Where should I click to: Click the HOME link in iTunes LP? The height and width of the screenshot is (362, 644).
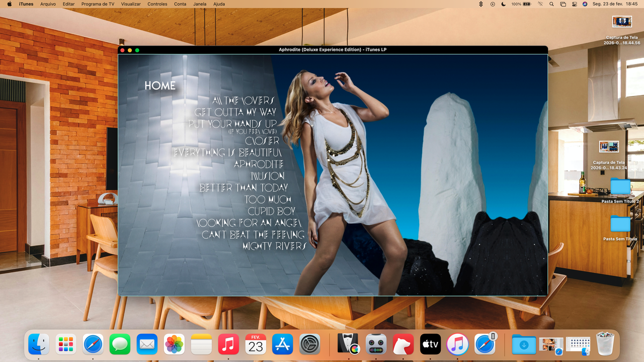(160, 86)
